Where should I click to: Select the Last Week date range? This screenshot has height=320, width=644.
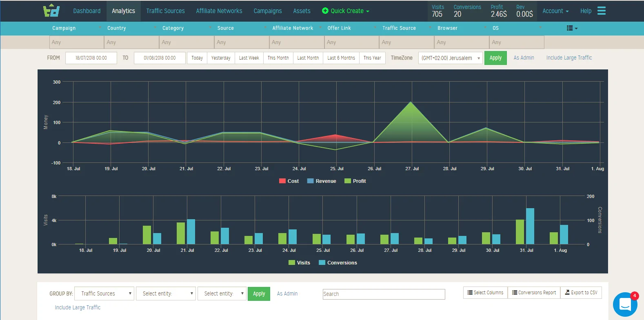click(249, 58)
